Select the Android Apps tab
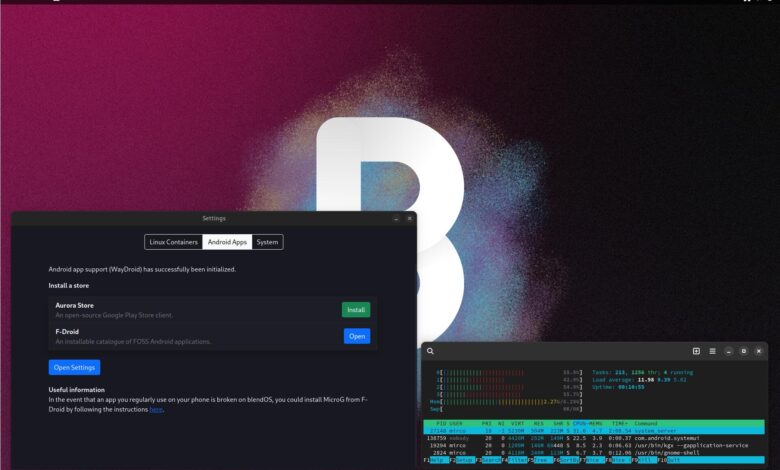The image size is (780, 470). (x=227, y=242)
